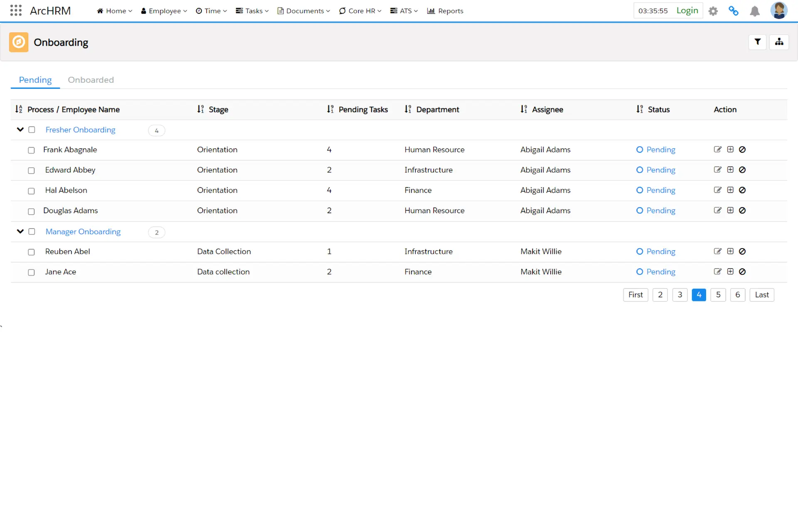
Task: Open the settings gear icon
Action: pyautogui.click(x=713, y=11)
